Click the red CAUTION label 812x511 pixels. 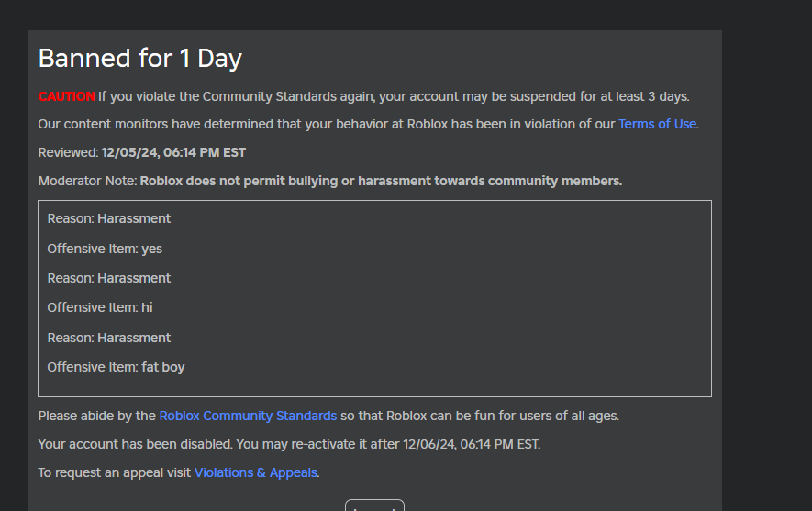(66, 97)
